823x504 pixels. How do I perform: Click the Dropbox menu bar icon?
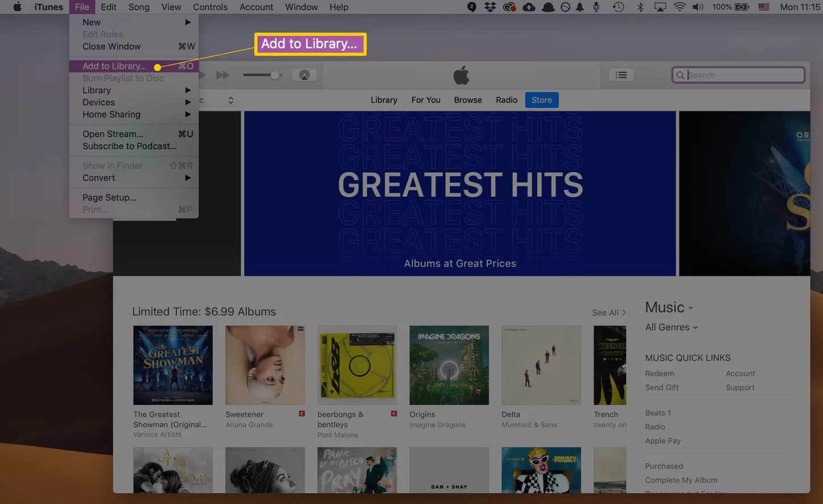click(489, 7)
